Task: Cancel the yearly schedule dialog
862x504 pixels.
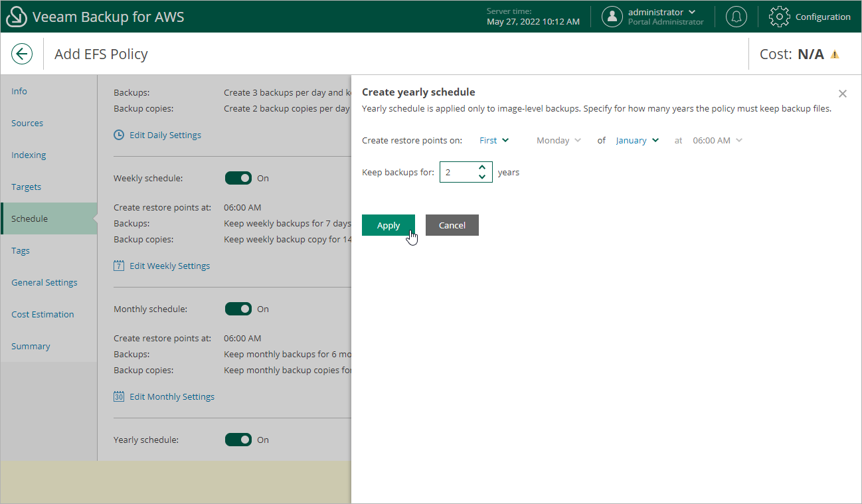Action: point(452,224)
